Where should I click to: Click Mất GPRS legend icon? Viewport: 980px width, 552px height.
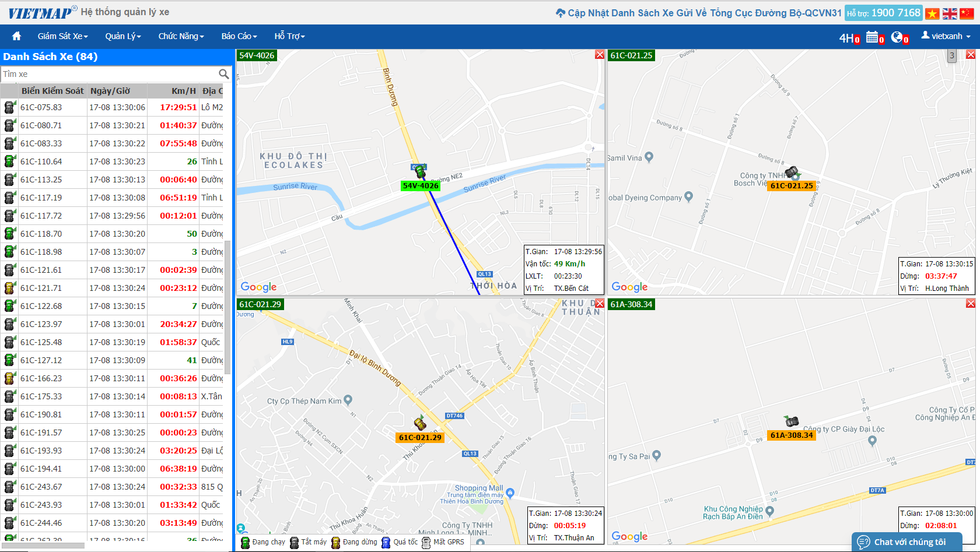[x=426, y=543]
